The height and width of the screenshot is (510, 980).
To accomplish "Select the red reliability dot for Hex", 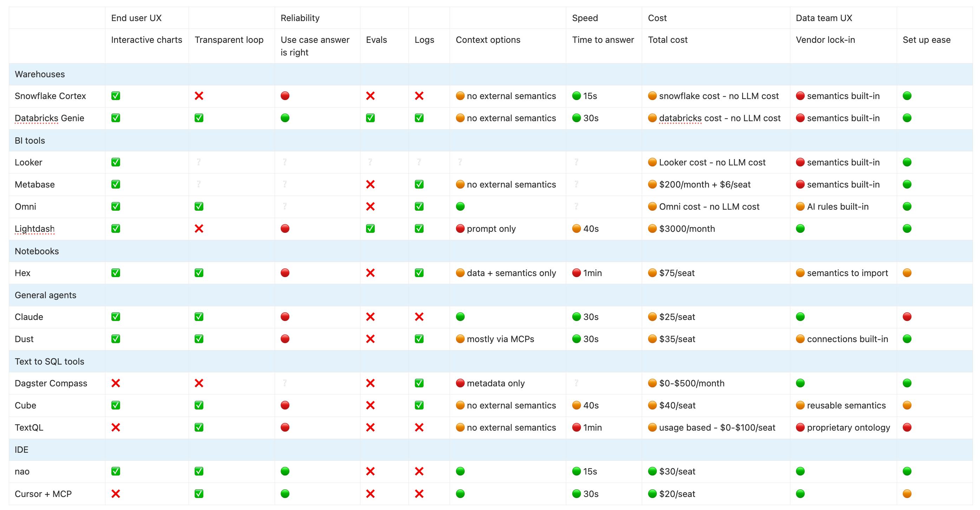I will point(285,273).
